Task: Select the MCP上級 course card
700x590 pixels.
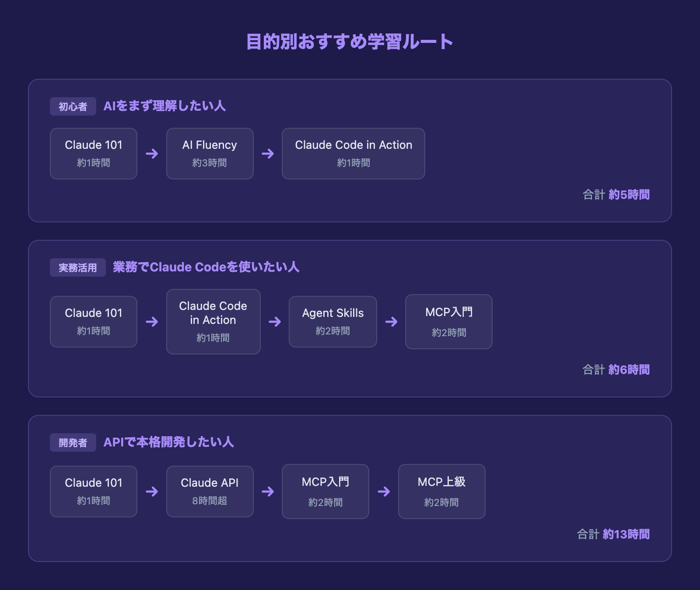Action: (x=441, y=491)
